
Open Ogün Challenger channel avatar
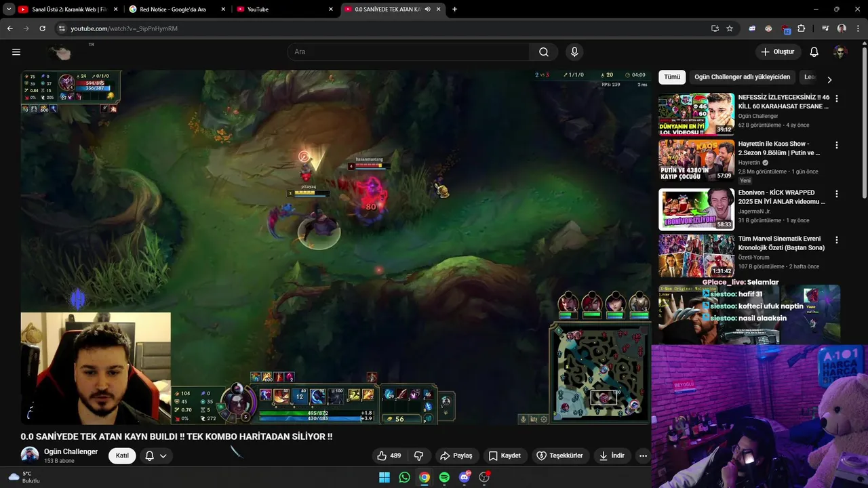(x=30, y=455)
